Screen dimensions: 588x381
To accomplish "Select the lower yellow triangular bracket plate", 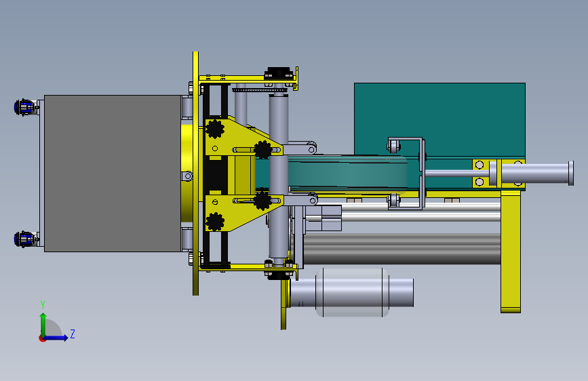I will (240, 212).
